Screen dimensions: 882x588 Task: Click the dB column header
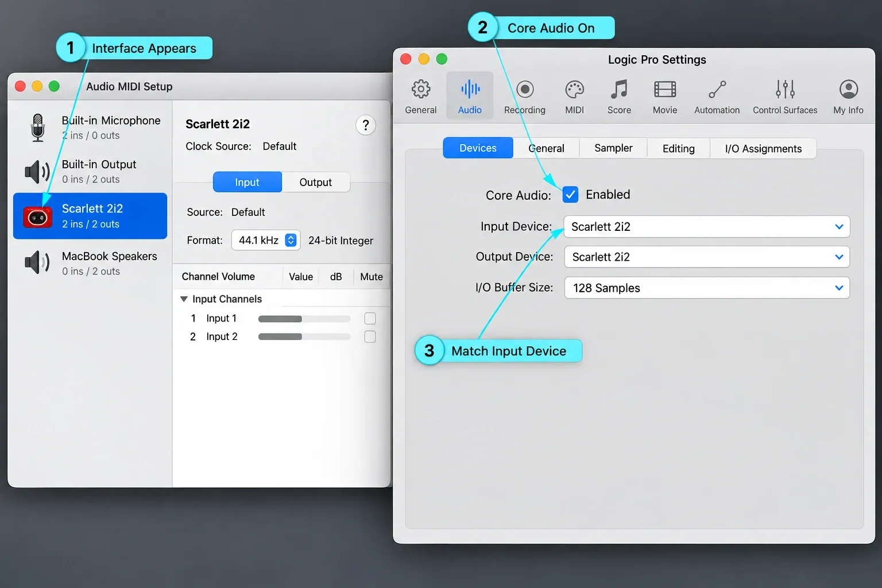pyautogui.click(x=336, y=277)
